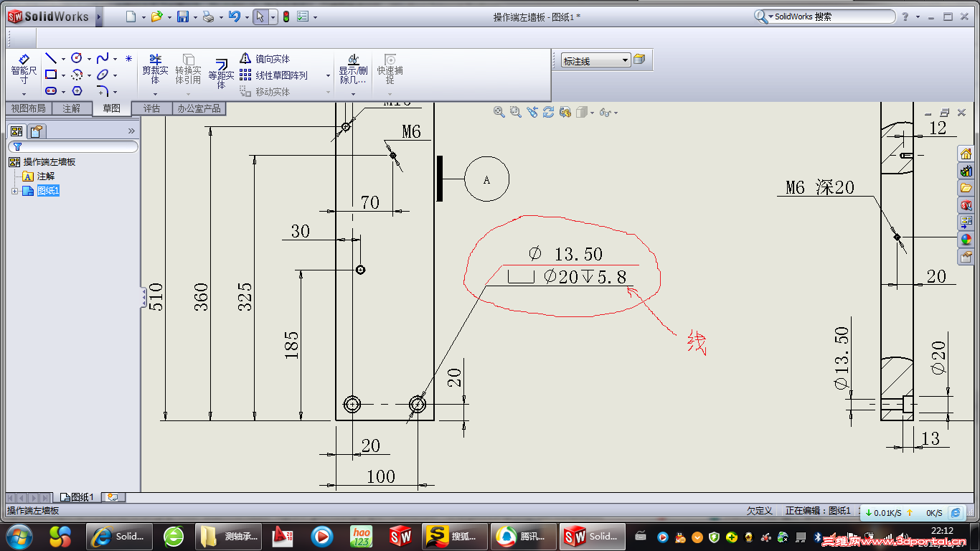This screenshot has height=551, width=980.
Task: Click the Linear Sketch Pattern (线性草图阵列) tool
Action: coord(273,75)
